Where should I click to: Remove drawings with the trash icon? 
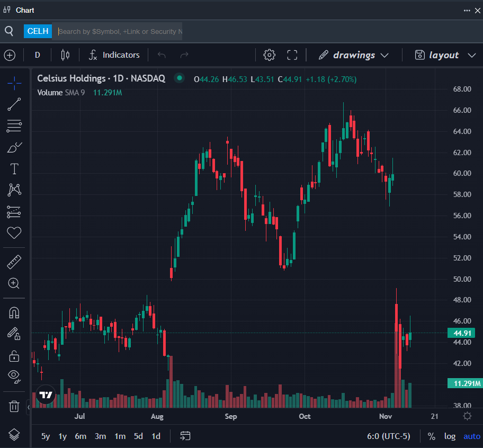click(14, 406)
